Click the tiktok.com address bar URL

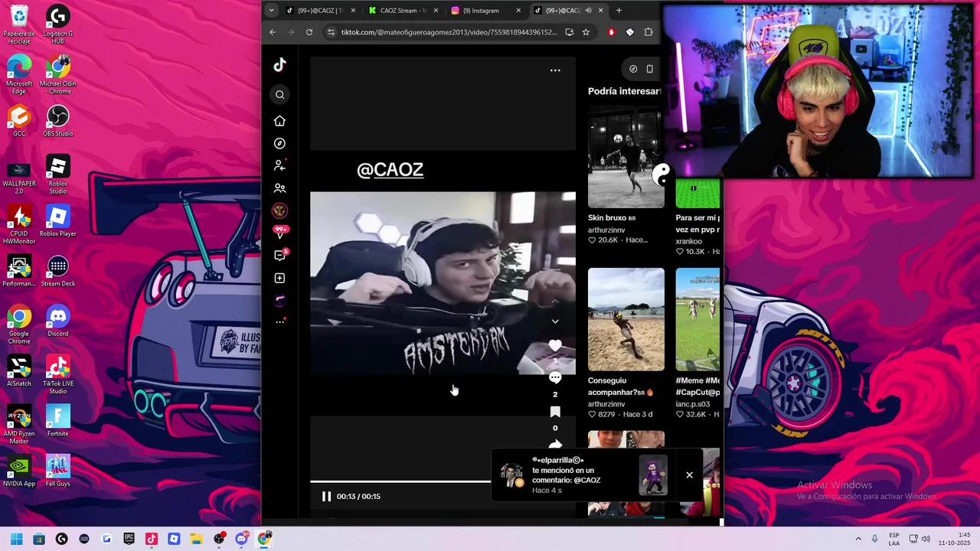click(449, 32)
